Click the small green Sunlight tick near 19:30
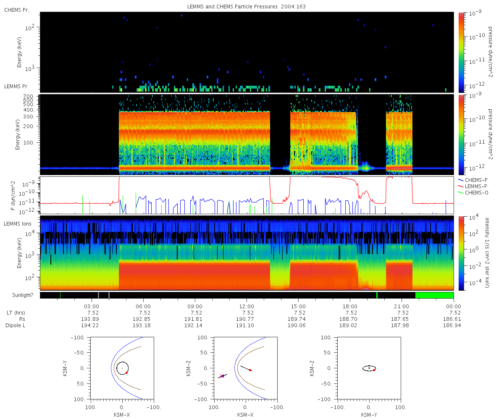 [377, 295]
